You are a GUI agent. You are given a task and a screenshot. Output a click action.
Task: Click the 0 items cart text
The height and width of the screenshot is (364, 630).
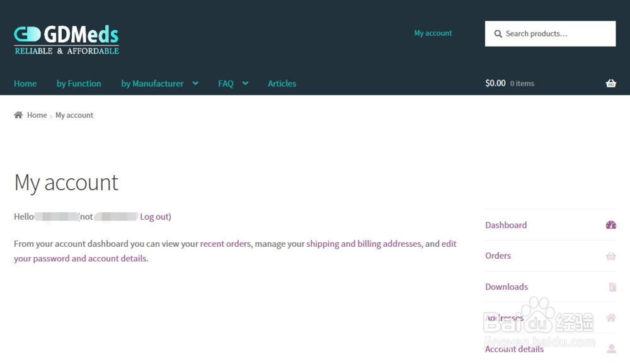pyautogui.click(x=522, y=84)
